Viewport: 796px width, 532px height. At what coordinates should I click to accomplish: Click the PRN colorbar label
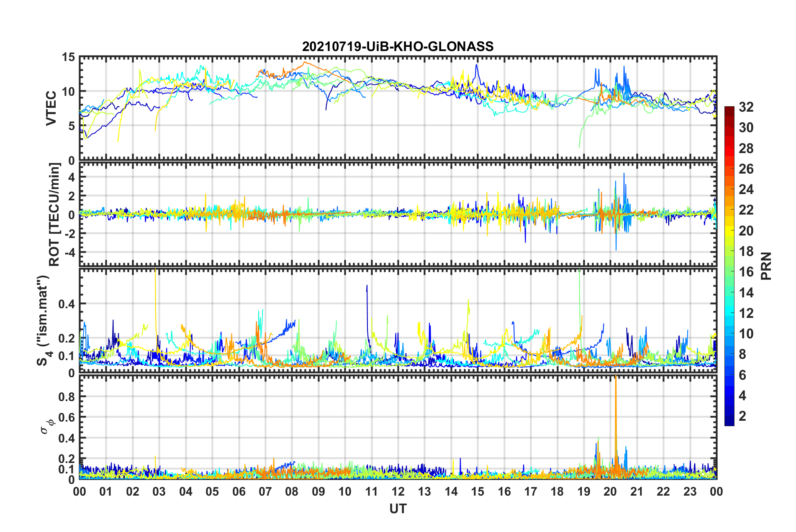766,266
